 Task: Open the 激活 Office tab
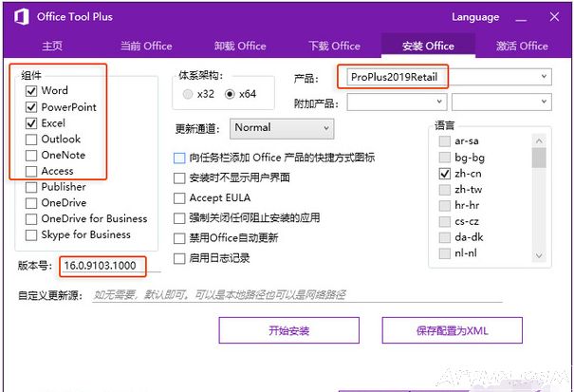click(522, 46)
